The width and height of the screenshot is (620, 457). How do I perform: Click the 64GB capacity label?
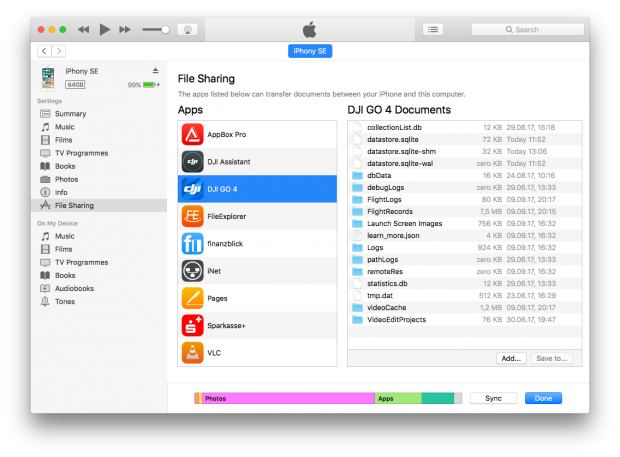[x=75, y=85]
